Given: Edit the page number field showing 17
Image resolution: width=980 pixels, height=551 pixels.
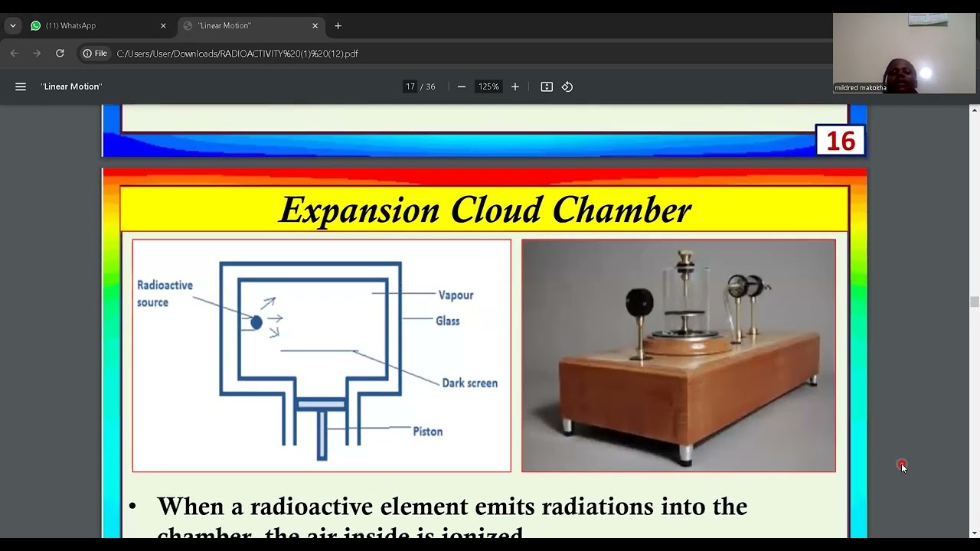Looking at the screenshot, I should click(x=410, y=86).
